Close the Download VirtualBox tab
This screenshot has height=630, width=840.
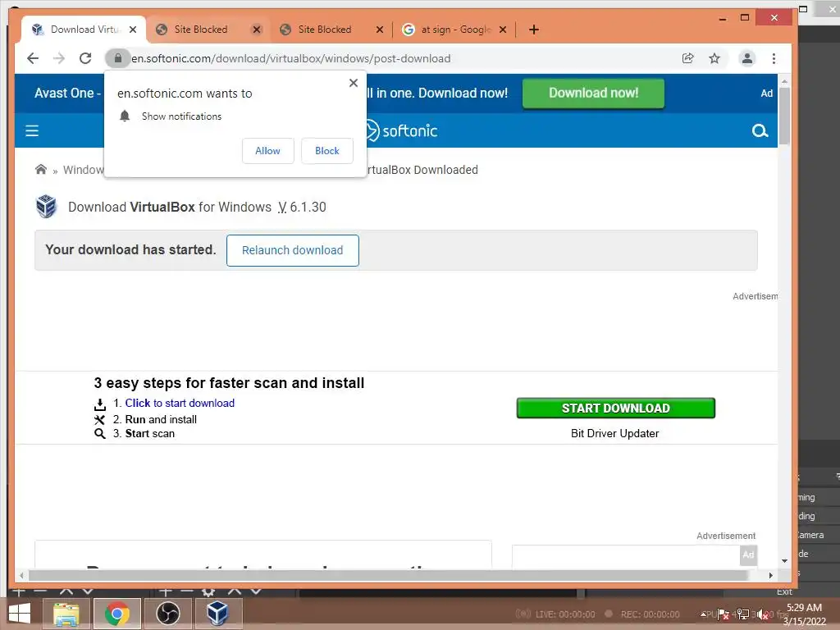[x=133, y=30]
